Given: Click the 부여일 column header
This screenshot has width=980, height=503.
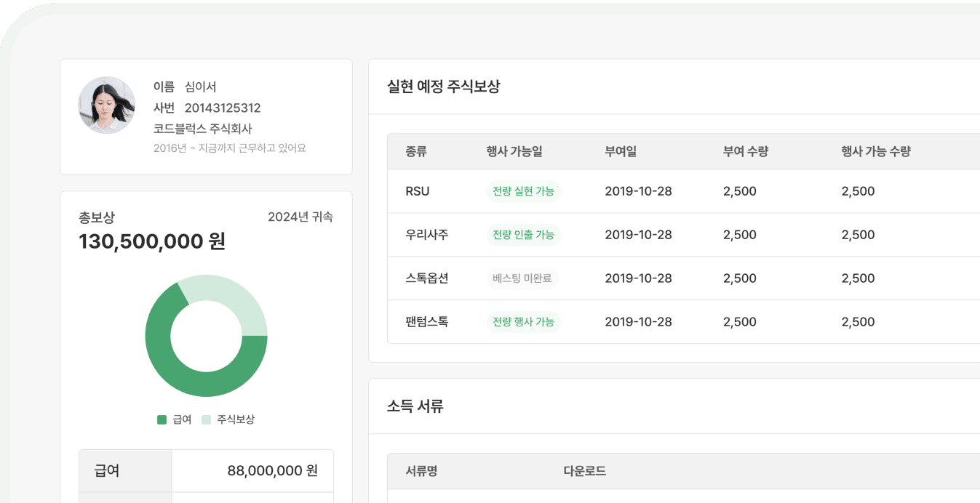Looking at the screenshot, I should 621,152.
